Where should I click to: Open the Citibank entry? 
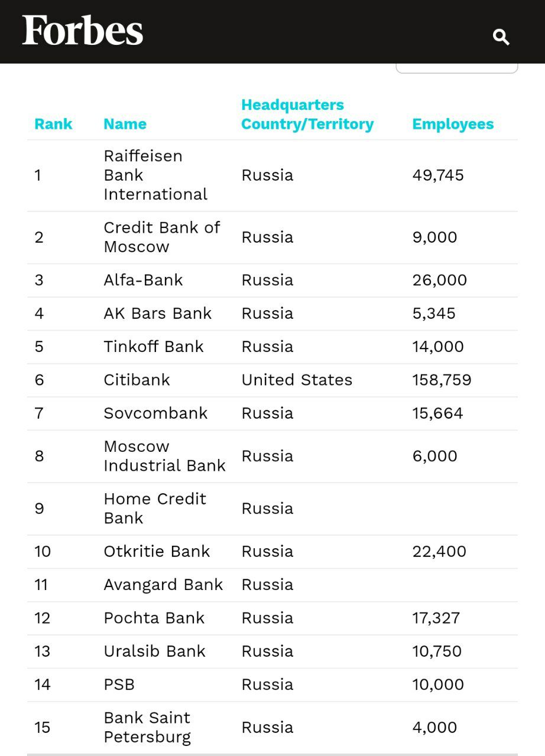pos(137,380)
